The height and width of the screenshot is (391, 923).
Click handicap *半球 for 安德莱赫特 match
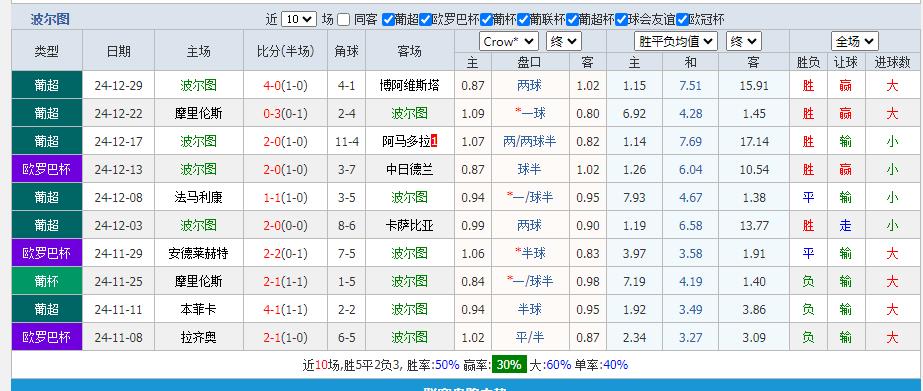click(x=530, y=253)
